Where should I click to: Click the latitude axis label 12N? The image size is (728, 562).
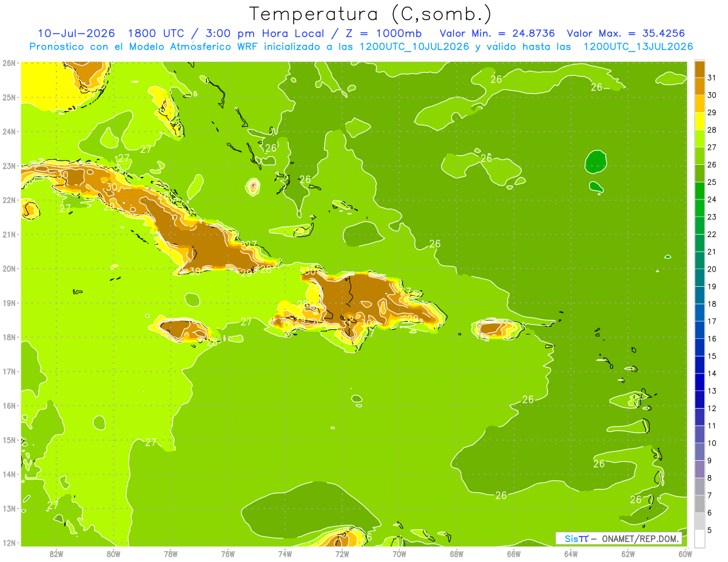(x=8, y=543)
